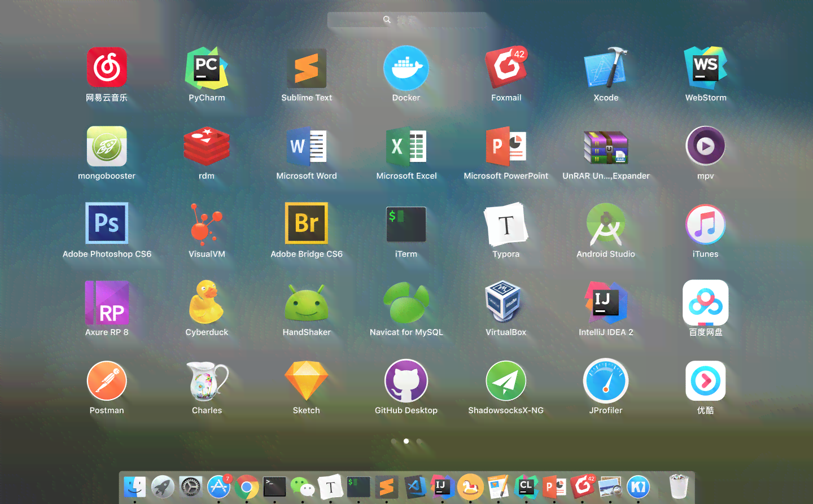Launch Axure RP 8

point(107,303)
